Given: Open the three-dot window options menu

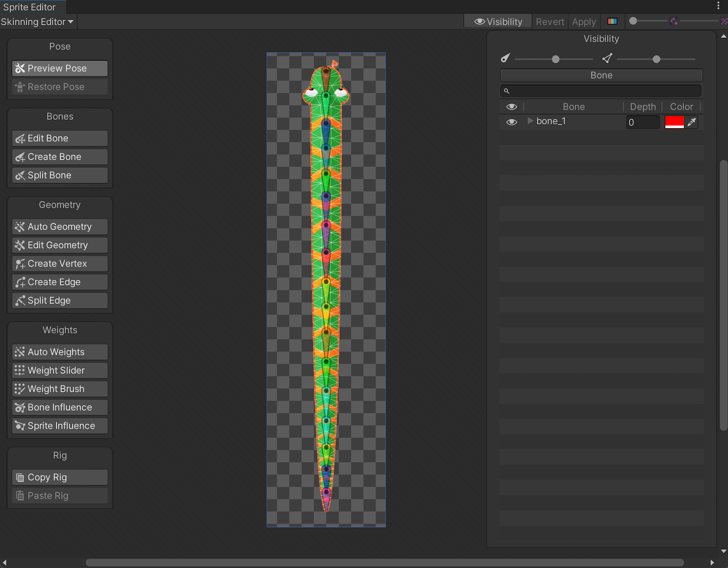Looking at the screenshot, I should click(x=718, y=6).
